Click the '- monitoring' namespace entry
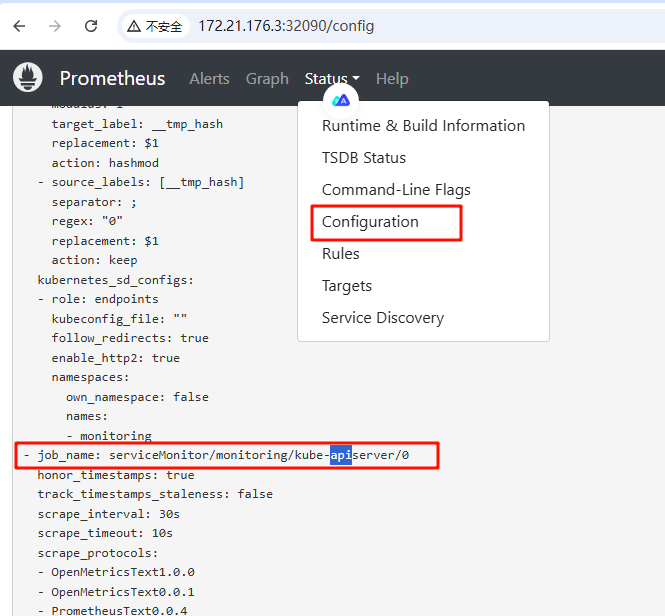 (x=109, y=436)
